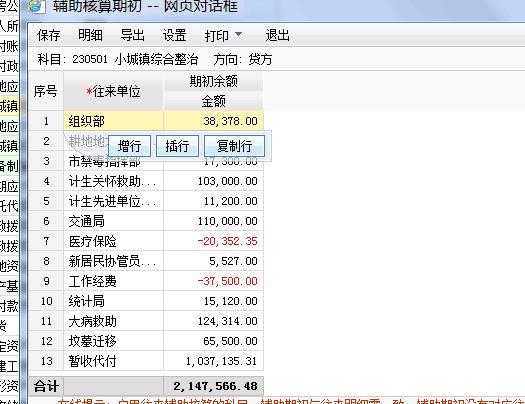The width and height of the screenshot is (525, 404).
Task: Select the 大病救助 cell
Action: 114,321
